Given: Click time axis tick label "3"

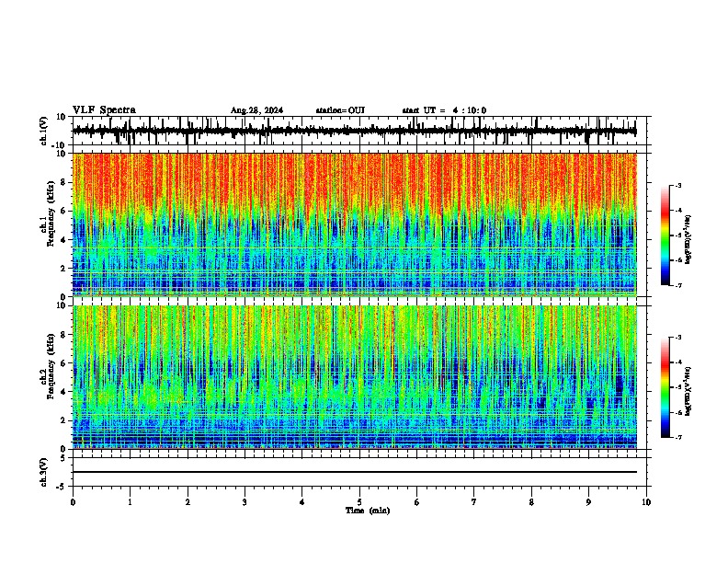Looking at the screenshot, I should (245, 502).
